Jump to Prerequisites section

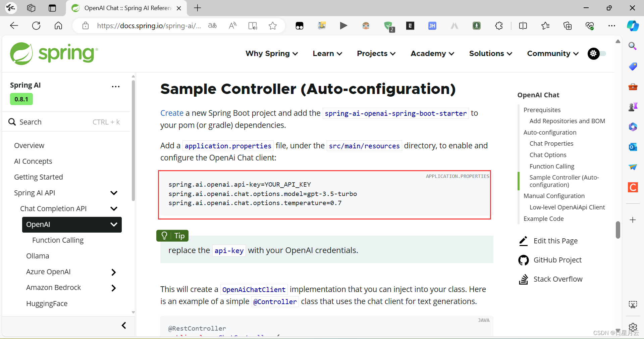point(542,110)
